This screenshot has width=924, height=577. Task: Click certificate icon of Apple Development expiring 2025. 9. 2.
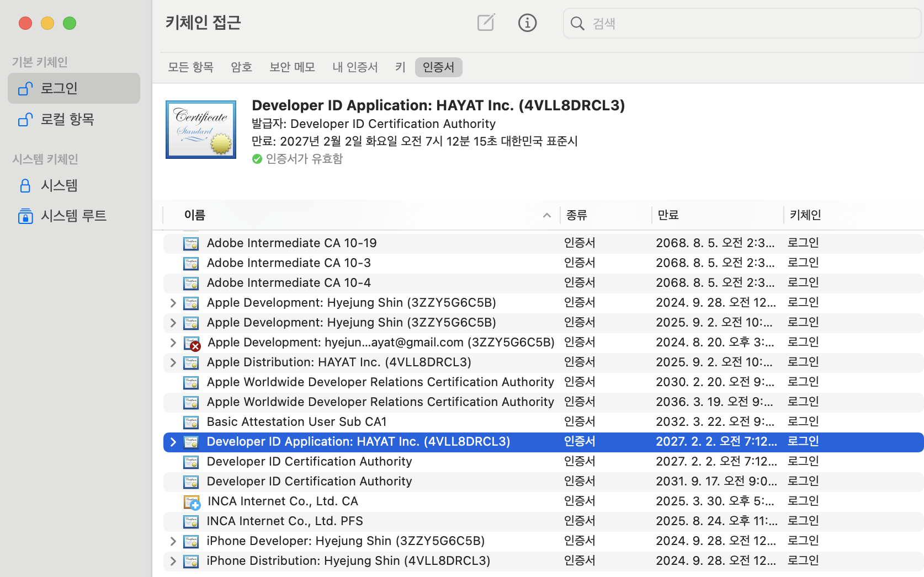click(191, 323)
